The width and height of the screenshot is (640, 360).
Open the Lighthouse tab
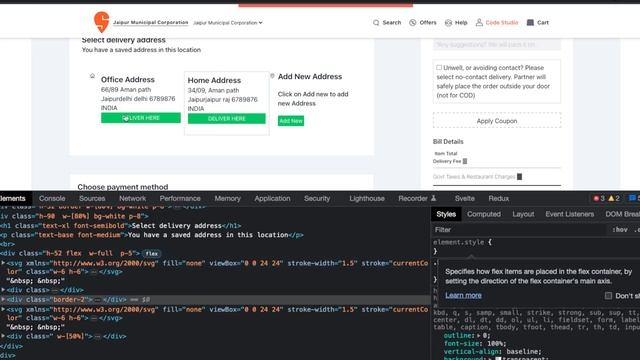[367, 198]
